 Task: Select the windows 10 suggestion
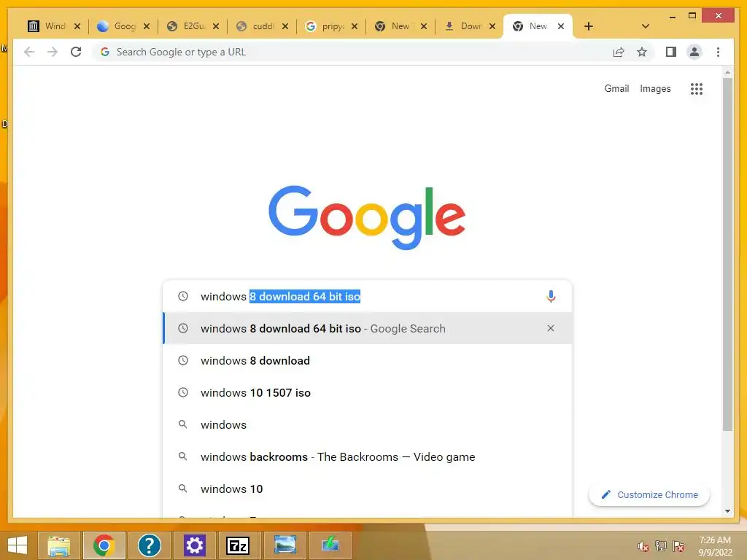point(368,489)
